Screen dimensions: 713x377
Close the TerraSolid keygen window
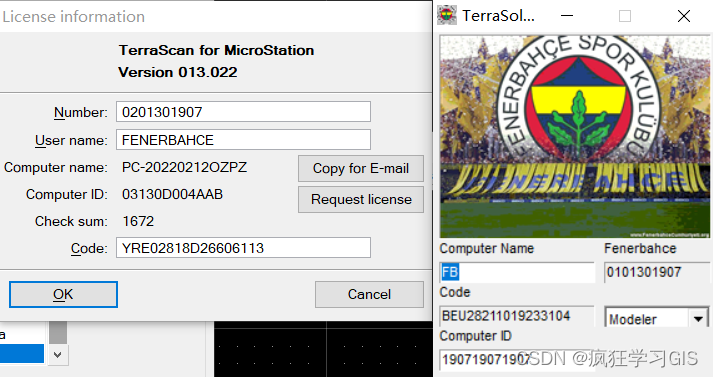(683, 16)
